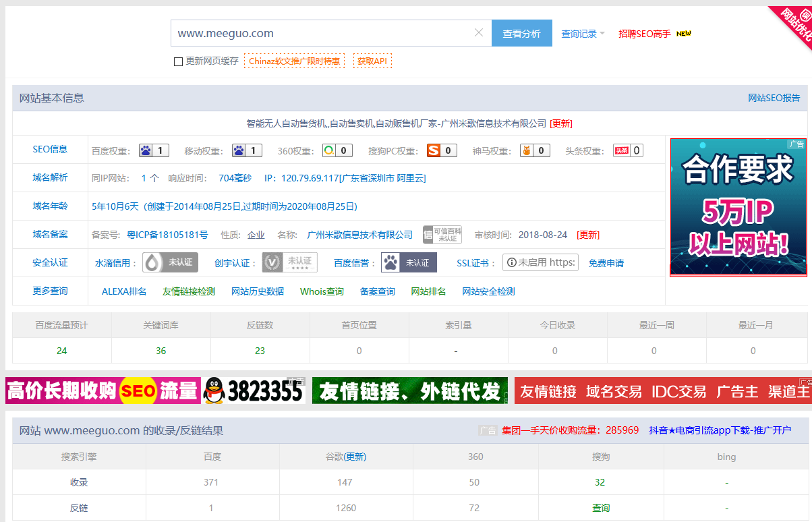Click the 友情链接、外链代发 green banner
The width and height of the screenshot is (812, 522).
[410, 390]
